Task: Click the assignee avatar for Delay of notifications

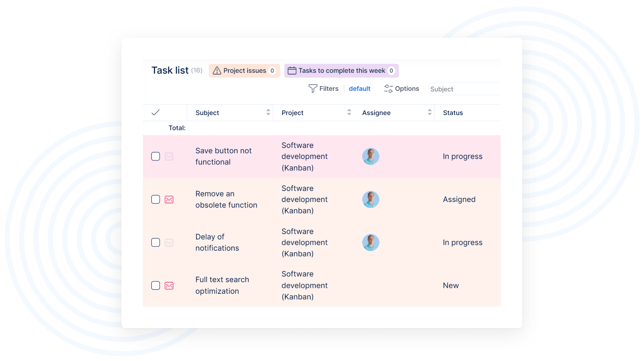Action: coord(371,243)
